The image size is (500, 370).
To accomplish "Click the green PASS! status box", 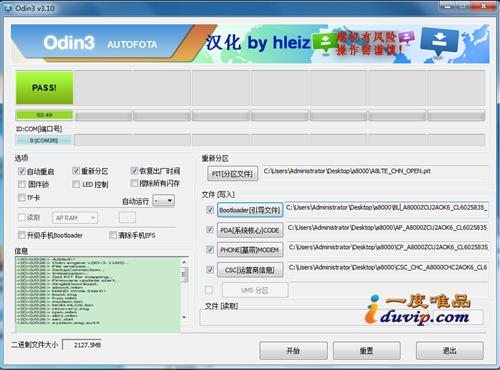I will [x=44, y=88].
